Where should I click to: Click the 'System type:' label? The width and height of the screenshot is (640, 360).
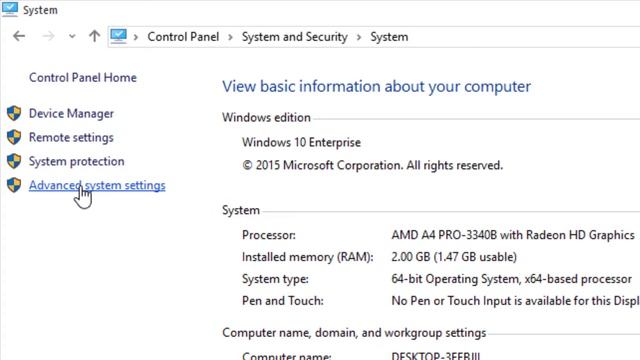[275, 279]
